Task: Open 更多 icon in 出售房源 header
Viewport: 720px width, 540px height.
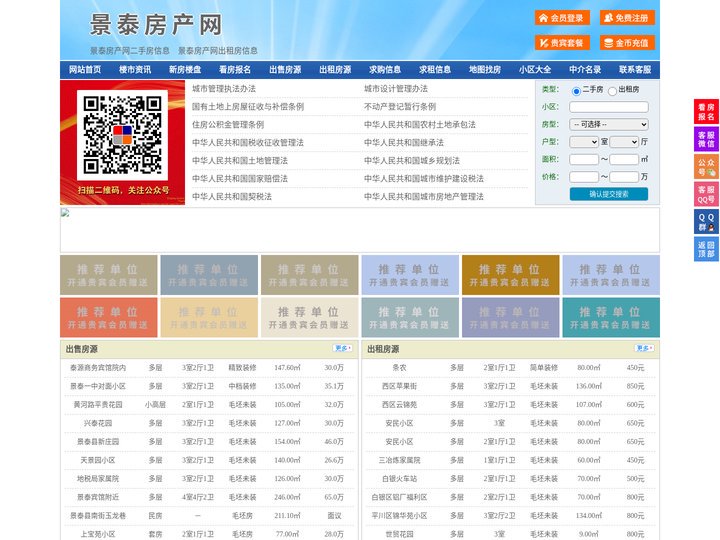Action: point(343,348)
